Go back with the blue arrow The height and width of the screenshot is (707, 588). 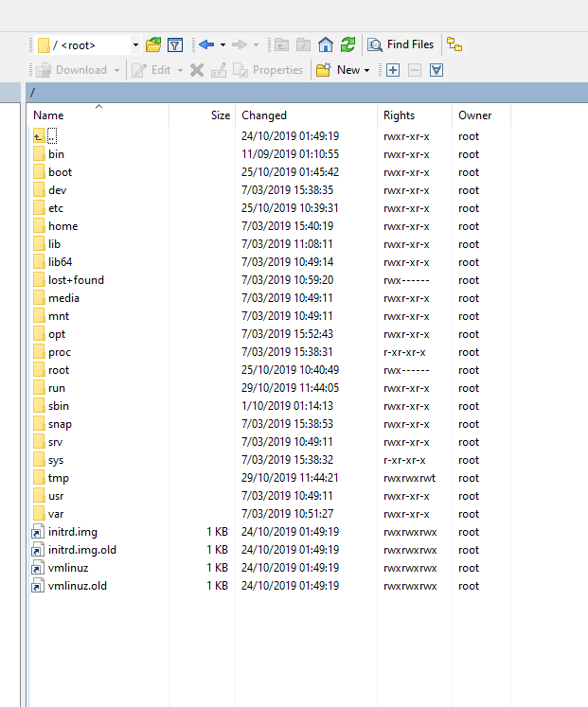205,44
